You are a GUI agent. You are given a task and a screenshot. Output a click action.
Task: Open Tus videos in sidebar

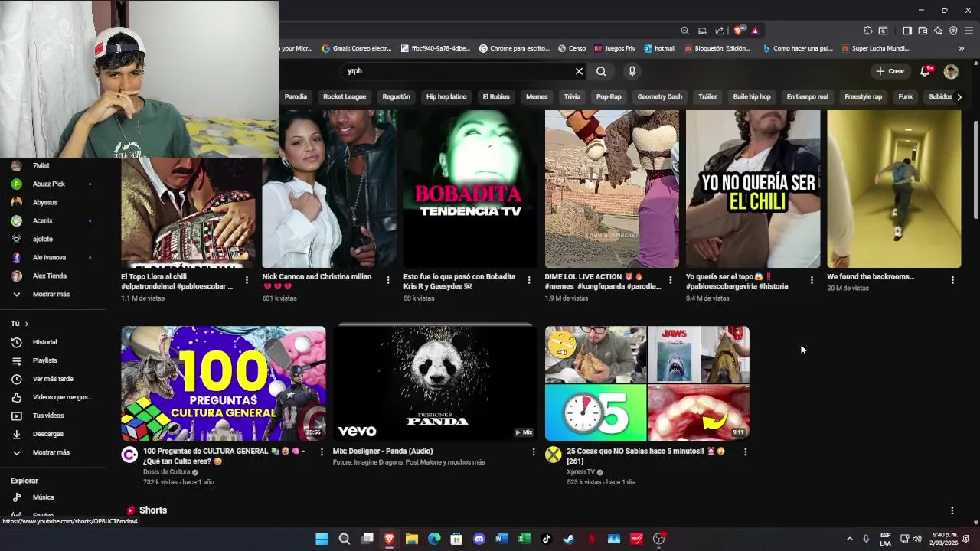[x=47, y=416]
